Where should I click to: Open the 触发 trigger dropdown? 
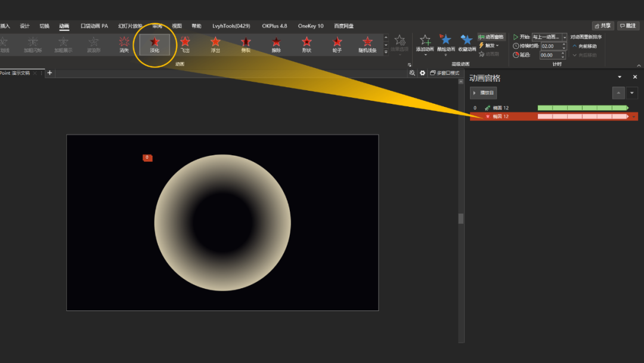click(x=489, y=45)
